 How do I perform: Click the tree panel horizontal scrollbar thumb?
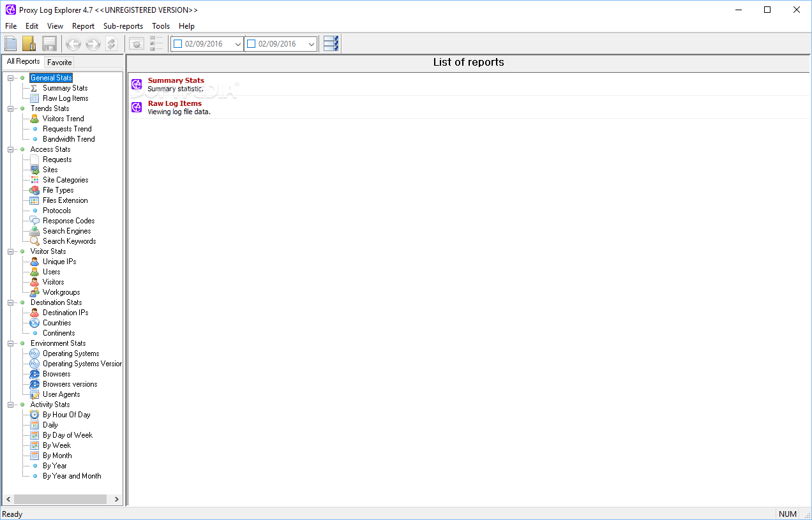[60, 500]
